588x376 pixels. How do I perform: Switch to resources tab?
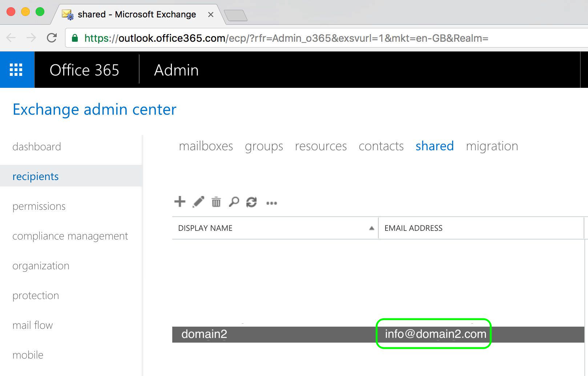click(321, 146)
